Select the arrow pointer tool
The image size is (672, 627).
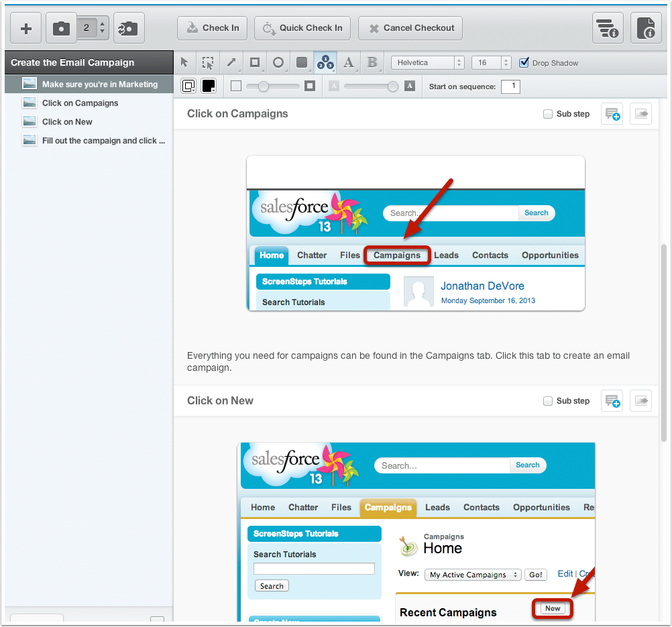point(184,62)
